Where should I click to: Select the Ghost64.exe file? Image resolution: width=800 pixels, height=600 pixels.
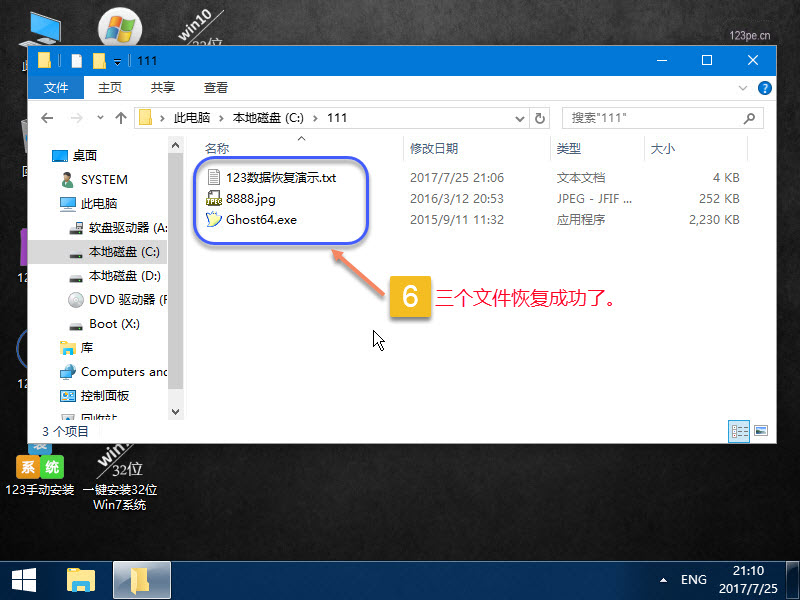pyautogui.click(x=260, y=220)
